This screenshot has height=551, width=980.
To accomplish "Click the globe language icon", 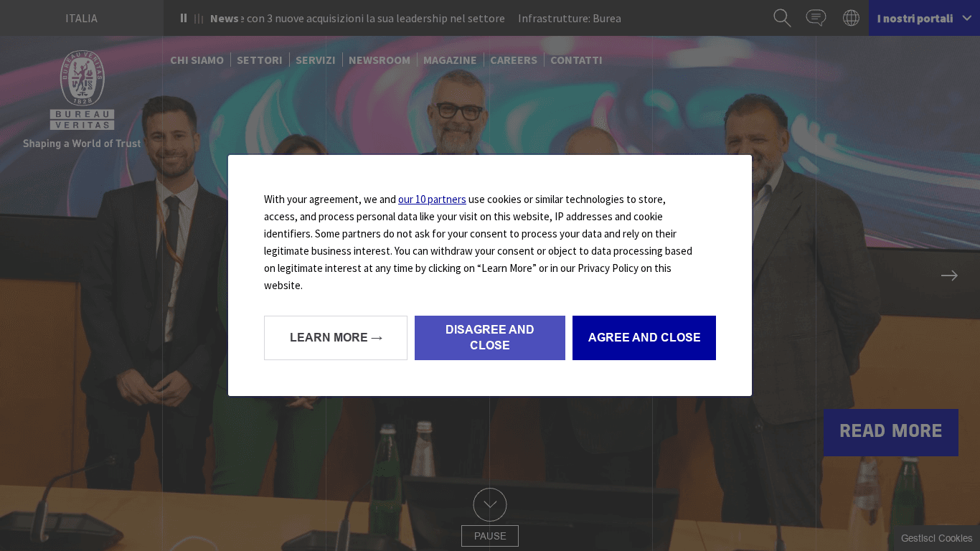I will coord(851,18).
